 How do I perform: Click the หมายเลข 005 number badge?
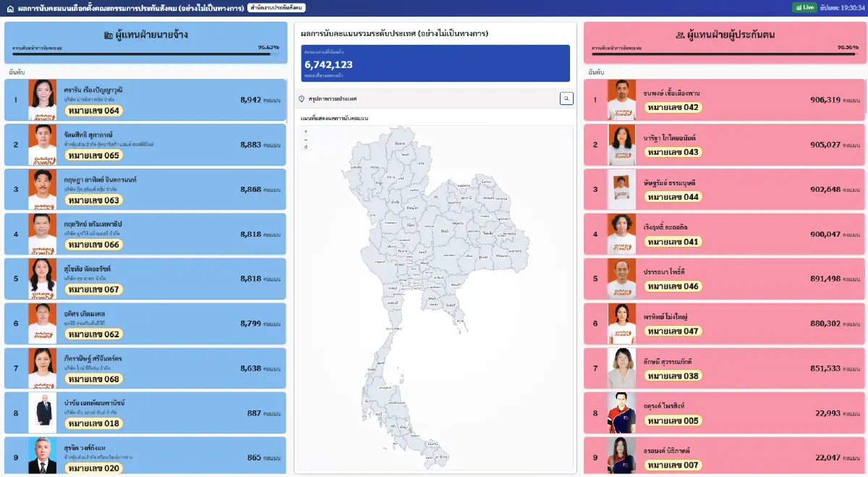coord(673,421)
